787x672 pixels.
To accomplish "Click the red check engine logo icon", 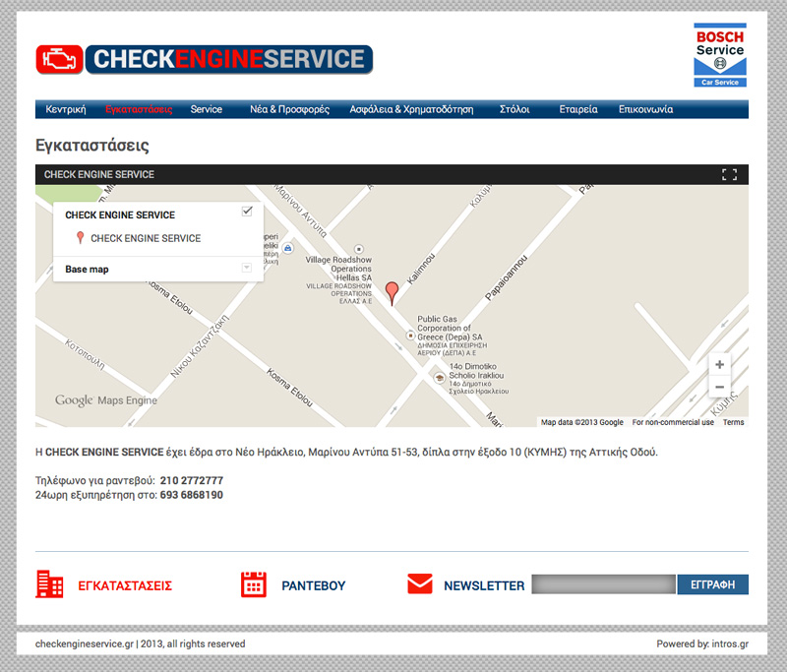I will (x=59, y=59).
